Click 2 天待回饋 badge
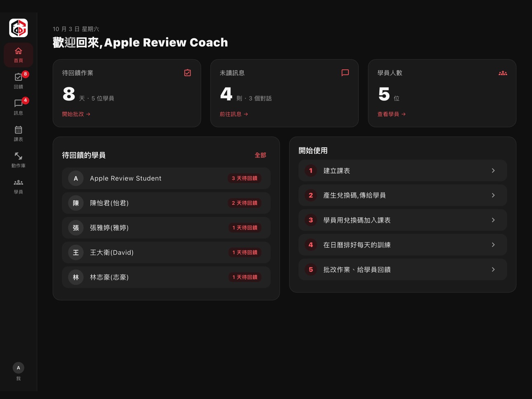The image size is (532, 399). pos(245,203)
